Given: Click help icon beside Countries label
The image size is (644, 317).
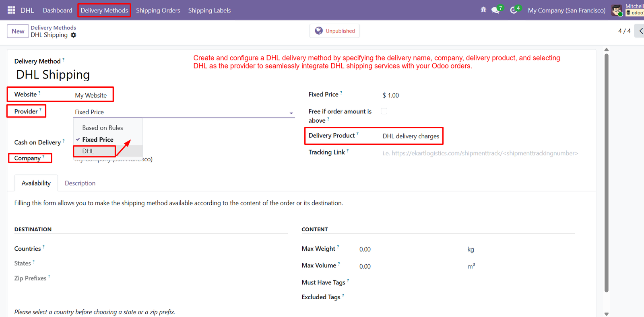Looking at the screenshot, I should pyautogui.click(x=43, y=247).
